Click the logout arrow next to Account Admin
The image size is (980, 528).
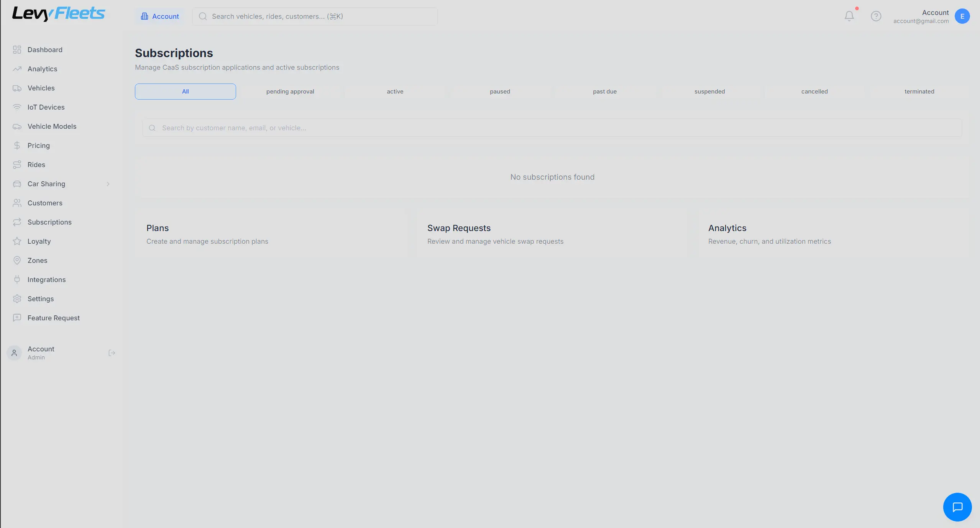[111, 353]
